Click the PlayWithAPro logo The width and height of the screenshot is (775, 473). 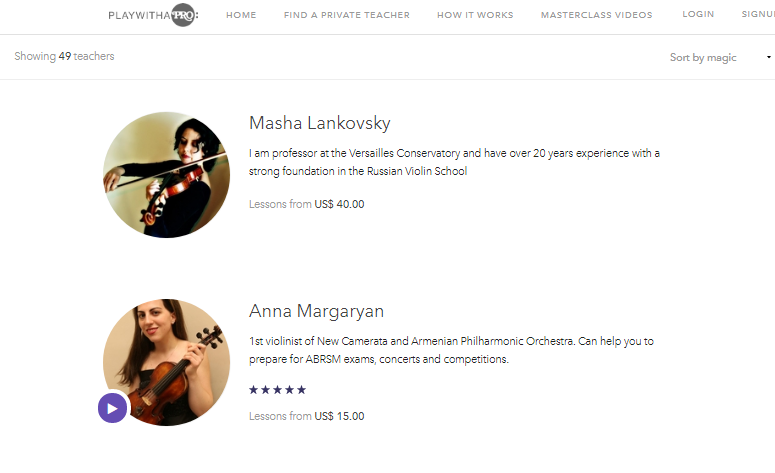[x=153, y=15]
